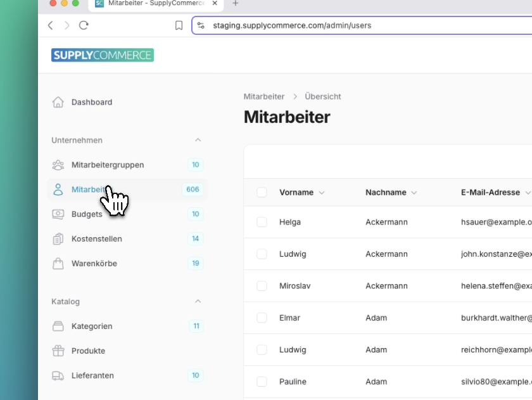The height and width of the screenshot is (400, 532).
Task: Reload the page with the refresh icon
Action: [84, 25]
